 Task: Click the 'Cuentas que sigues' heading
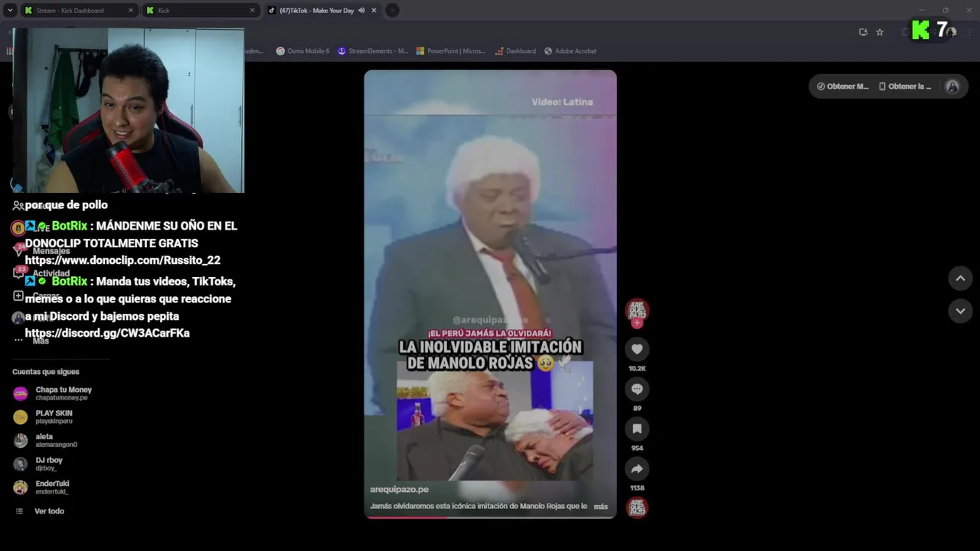click(x=45, y=372)
